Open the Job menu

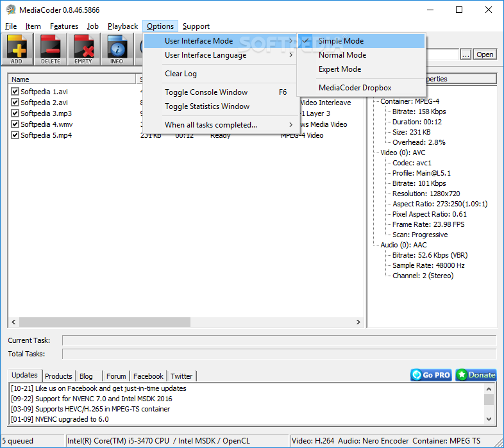pyautogui.click(x=93, y=26)
